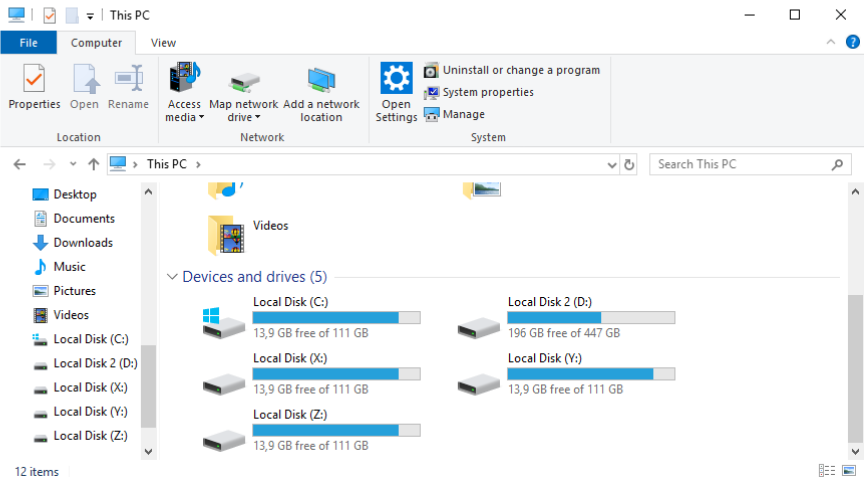Collapse the Devices and drives group
Image resolution: width=865 pixels, height=484 pixels.
click(x=172, y=277)
